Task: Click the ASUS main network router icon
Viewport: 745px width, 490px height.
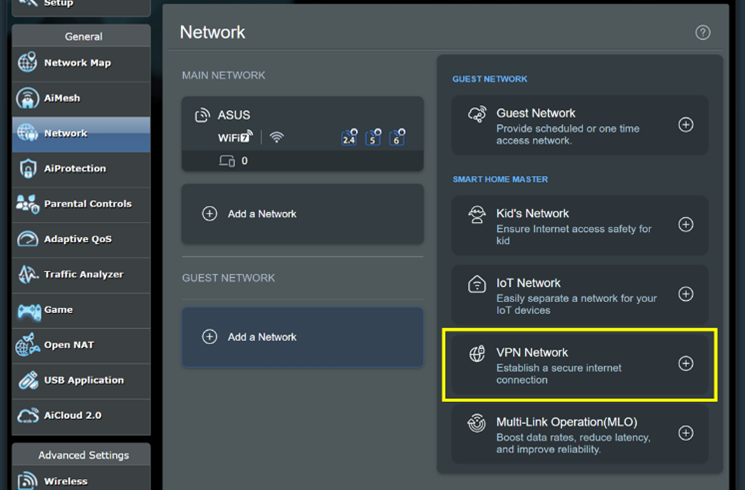Action: (202, 115)
